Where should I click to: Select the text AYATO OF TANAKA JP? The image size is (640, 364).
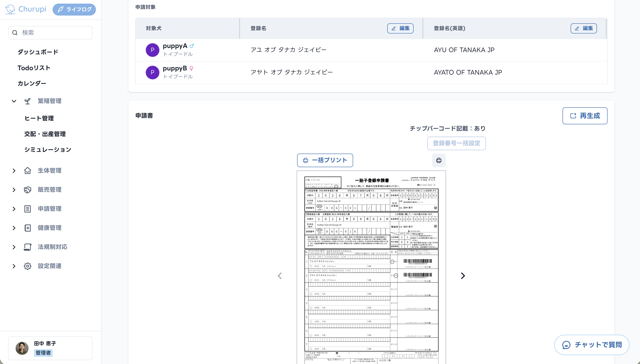click(x=468, y=73)
